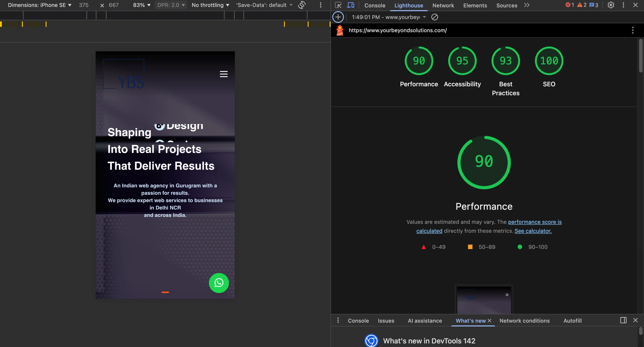This screenshot has height=347, width=644.
Task: Open the AI assistance drawer tab
Action: point(425,320)
